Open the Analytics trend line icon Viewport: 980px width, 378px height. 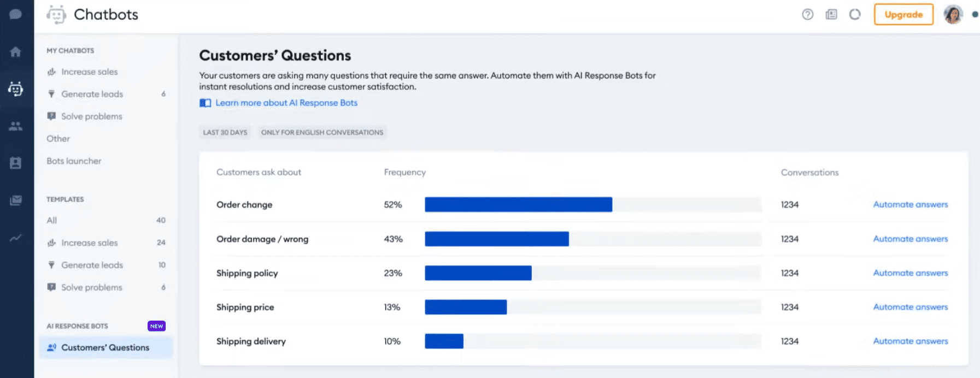click(16, 238)
